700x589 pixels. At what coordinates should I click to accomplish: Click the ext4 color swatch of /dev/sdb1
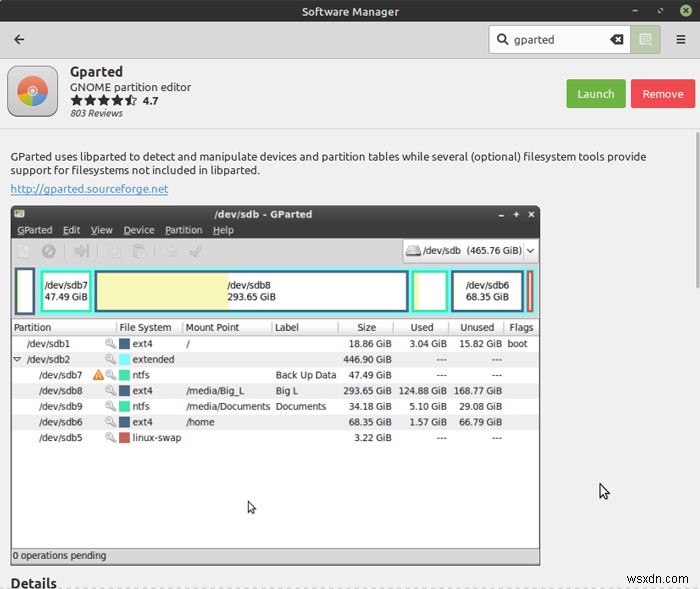tap(125, 343)
